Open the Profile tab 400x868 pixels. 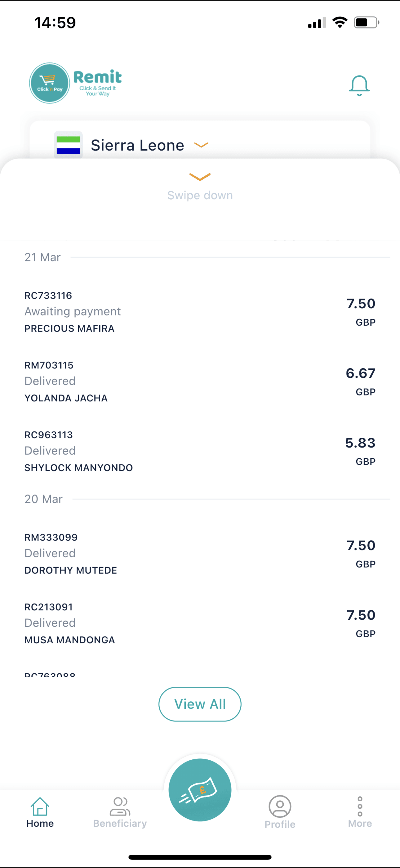(x=280, y=812)
